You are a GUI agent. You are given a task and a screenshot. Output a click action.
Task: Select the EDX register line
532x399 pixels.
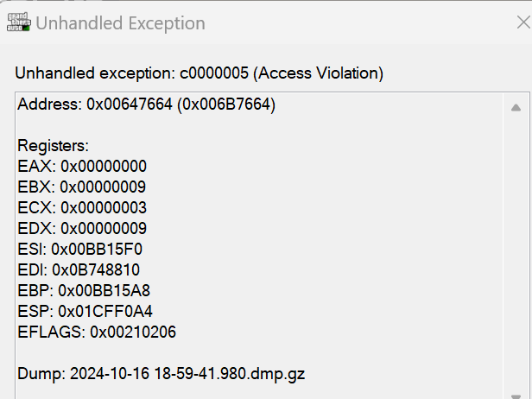pyautogui.click(x=82, y=229)
